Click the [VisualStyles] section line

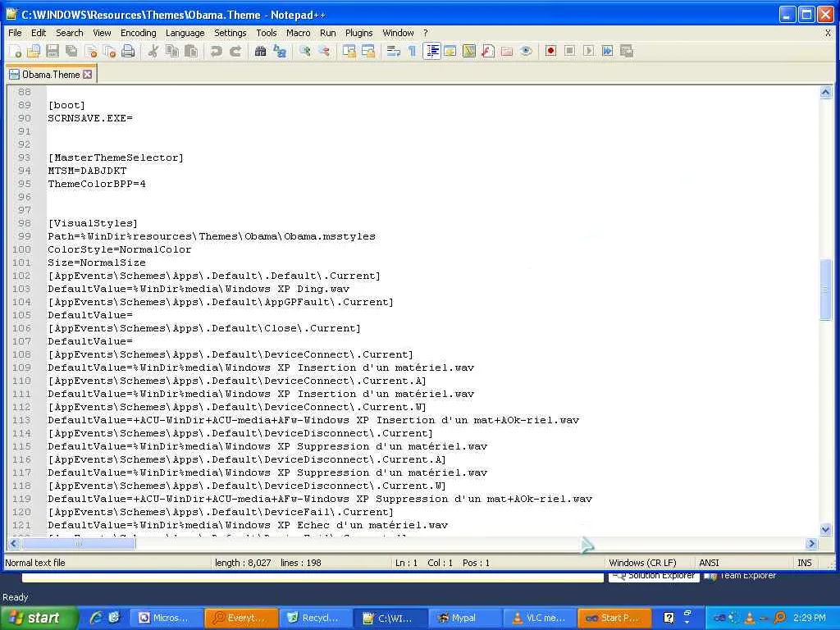coord(93,223)
